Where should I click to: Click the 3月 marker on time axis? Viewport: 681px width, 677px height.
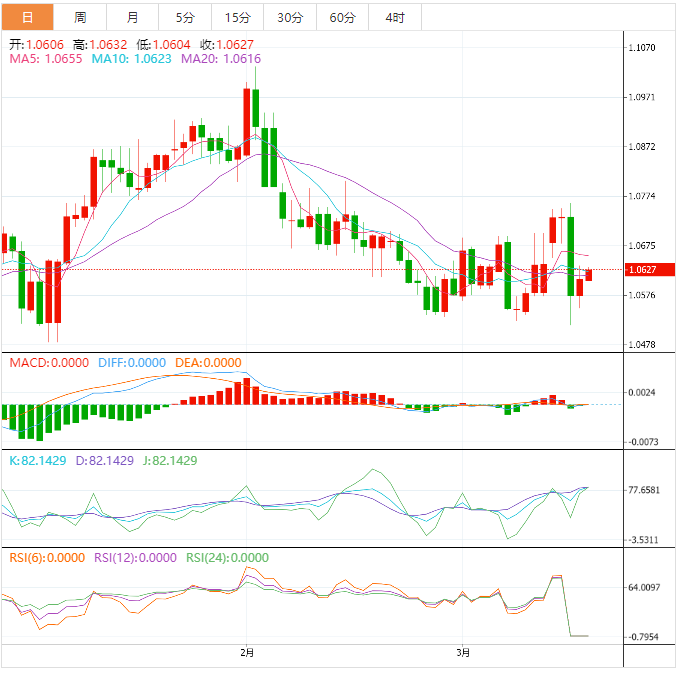coord(462,653)
